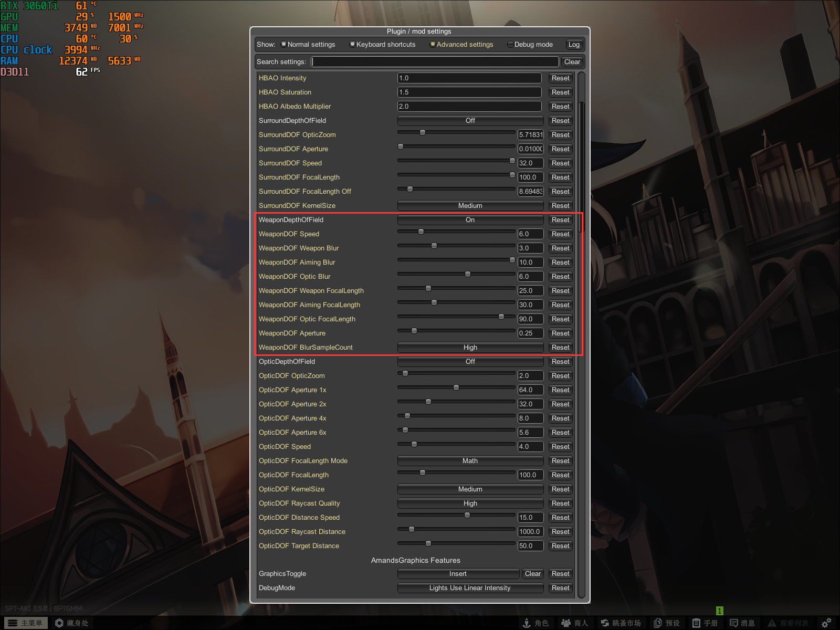The width and height of the screenshot is (840, 630).
Task: Reset DebugMode setting
Action: pos(560,588)
